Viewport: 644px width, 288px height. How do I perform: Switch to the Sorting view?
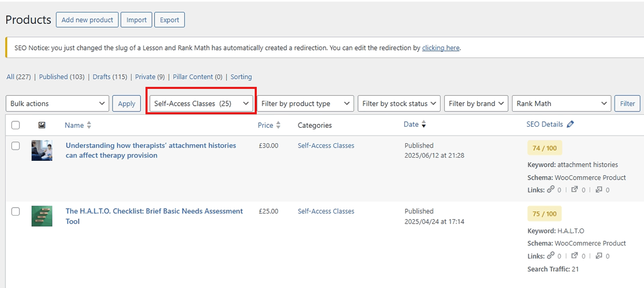(241, 77)
